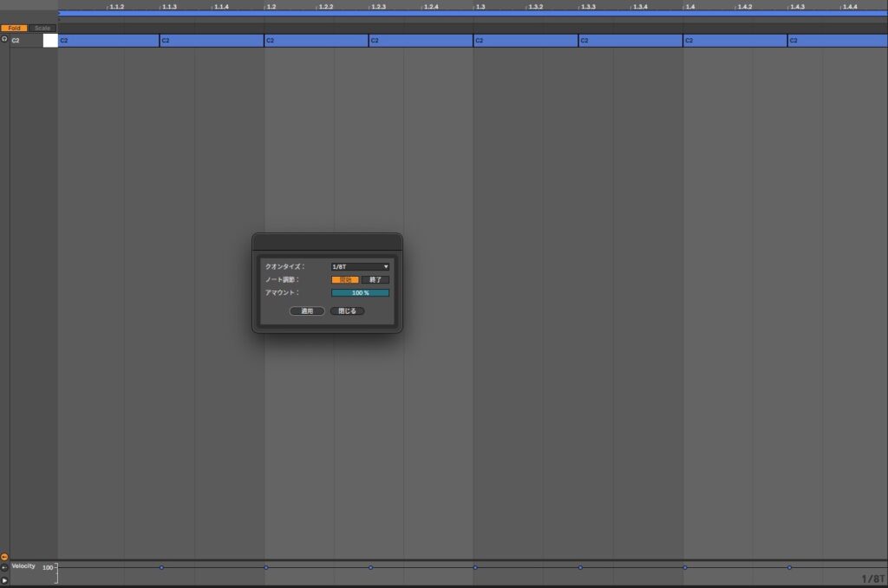The width and height of the screenshot is (888, 588).
Task: Click the velocity marker below 1.3
Action: click(x=475, y=567)
